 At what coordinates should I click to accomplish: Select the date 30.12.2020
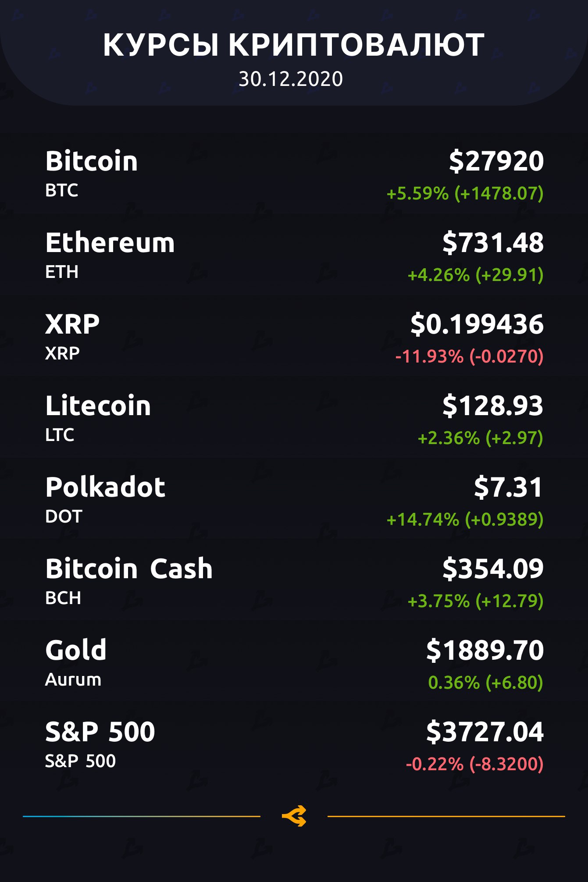point(291,79)
